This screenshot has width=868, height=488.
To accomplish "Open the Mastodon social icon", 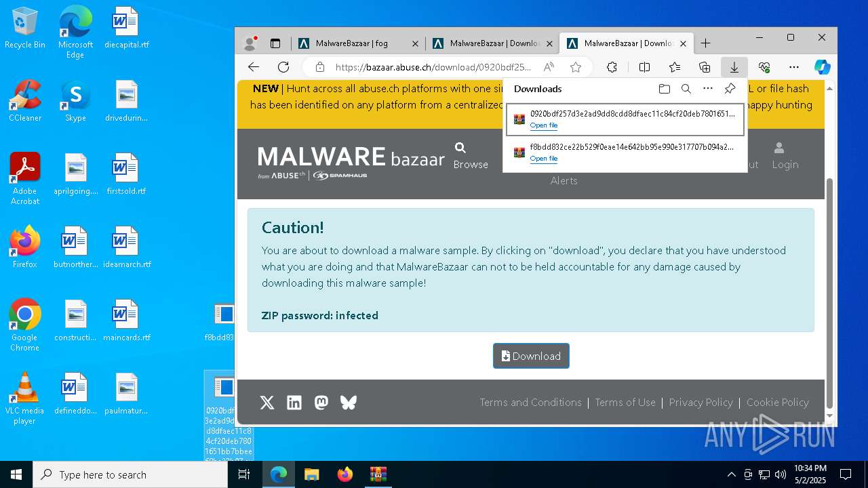I will tap(321, 403).
